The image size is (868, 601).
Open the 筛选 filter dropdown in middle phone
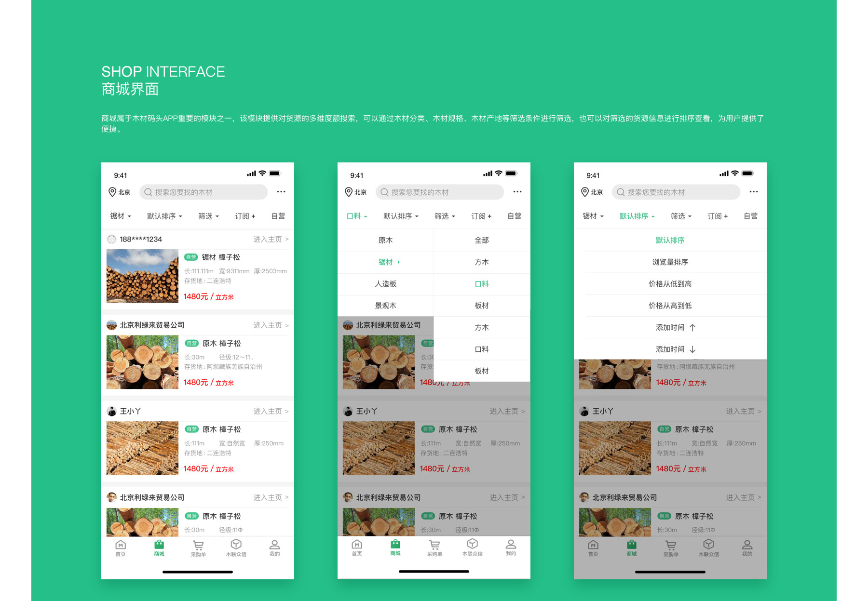(x=445, y=216)
